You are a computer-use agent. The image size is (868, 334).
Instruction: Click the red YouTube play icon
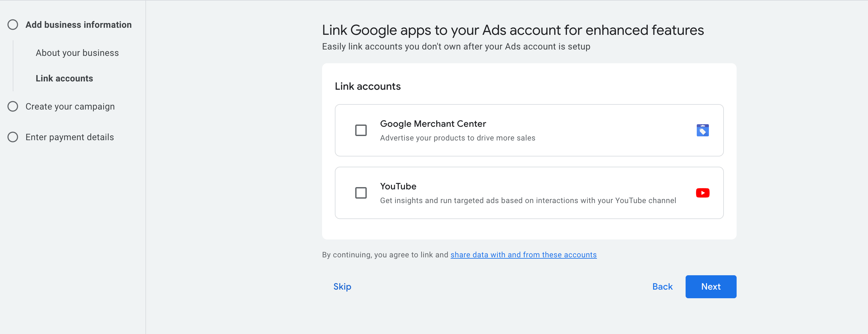pyautogui.click(x=702, y=193)
